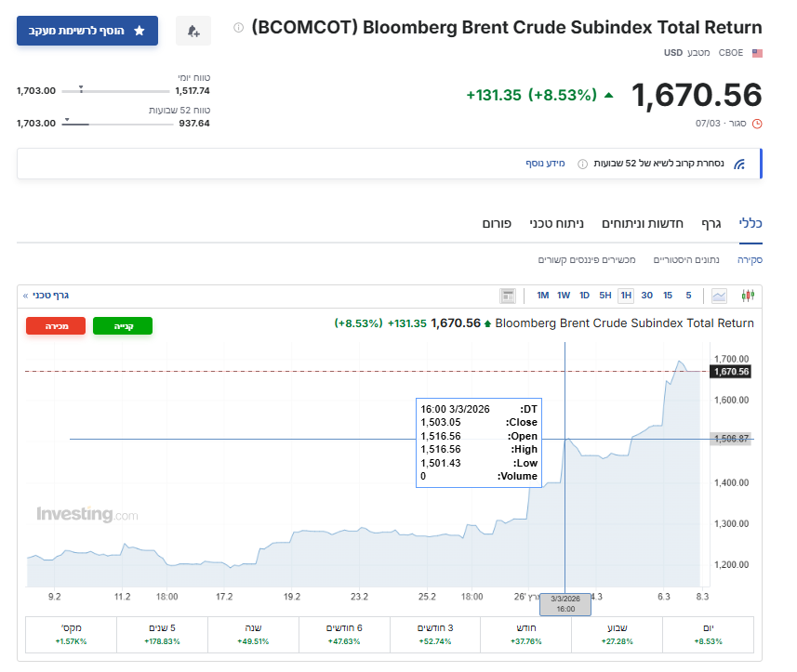Set chart interval to 5H
The image size is (797, 672).
click(x=604, y=296)
